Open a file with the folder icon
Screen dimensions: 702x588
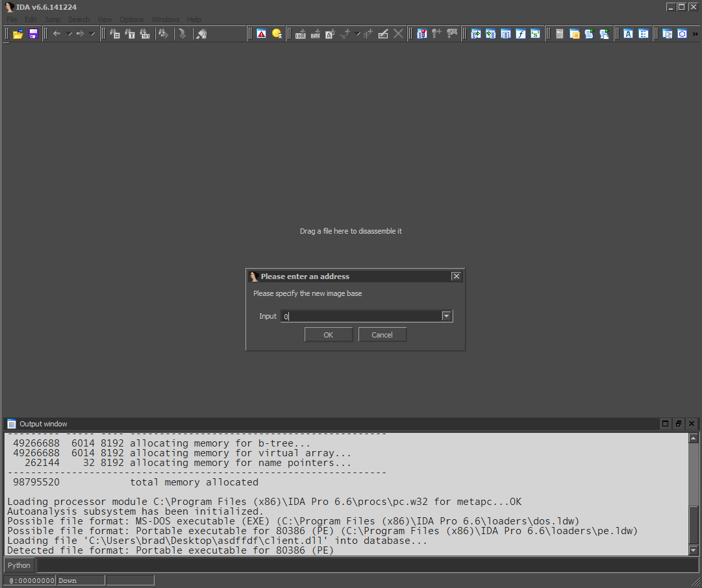click(18, 34)
